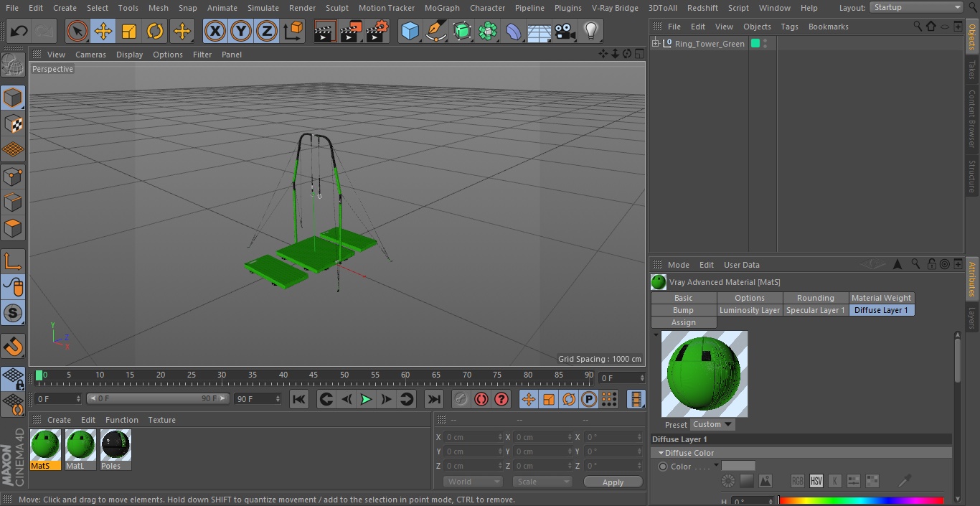Click Render View clapperboard icon
This screenshot has width=980, height=506.
pyautogui.click(x=325, y=32)
